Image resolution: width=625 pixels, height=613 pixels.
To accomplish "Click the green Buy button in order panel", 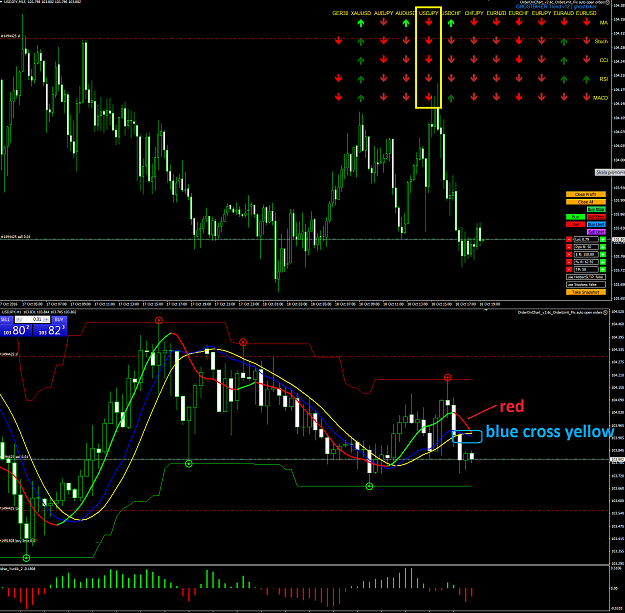I will (575, 217).
